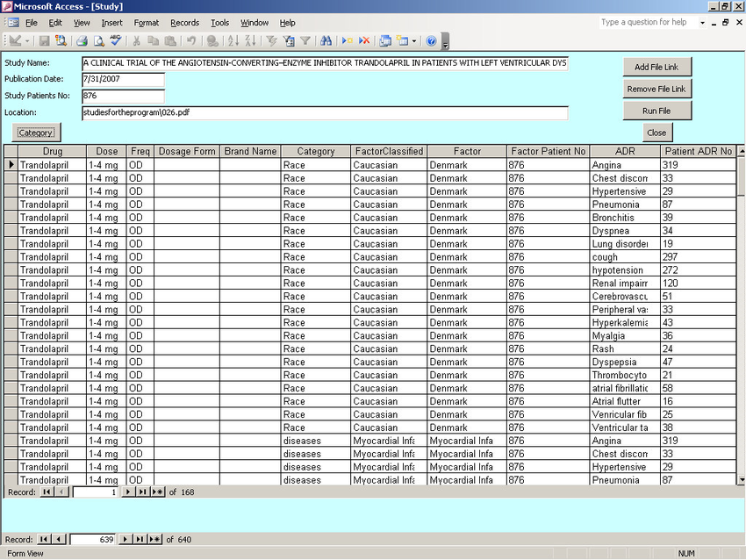The width and height of the screenshot is (746, 560).
Task: Run the Spelling check toolbar icon
Action: click(x=116, y=41)
